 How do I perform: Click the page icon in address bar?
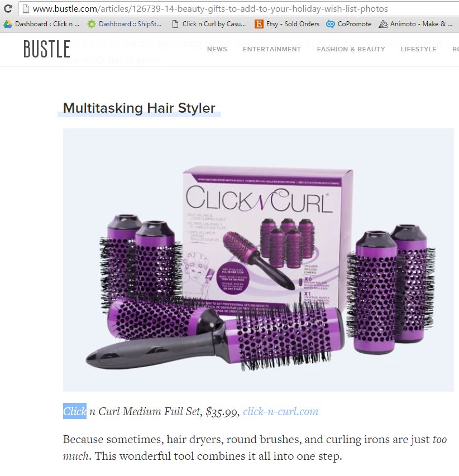pyautogui.click(x=26, y=9)
